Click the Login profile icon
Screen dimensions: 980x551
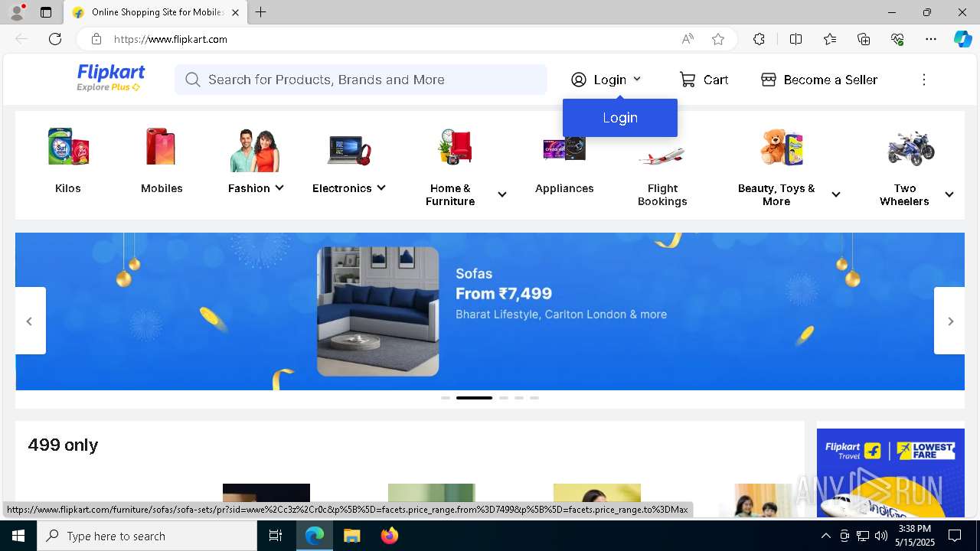click(x=579, y=80)
